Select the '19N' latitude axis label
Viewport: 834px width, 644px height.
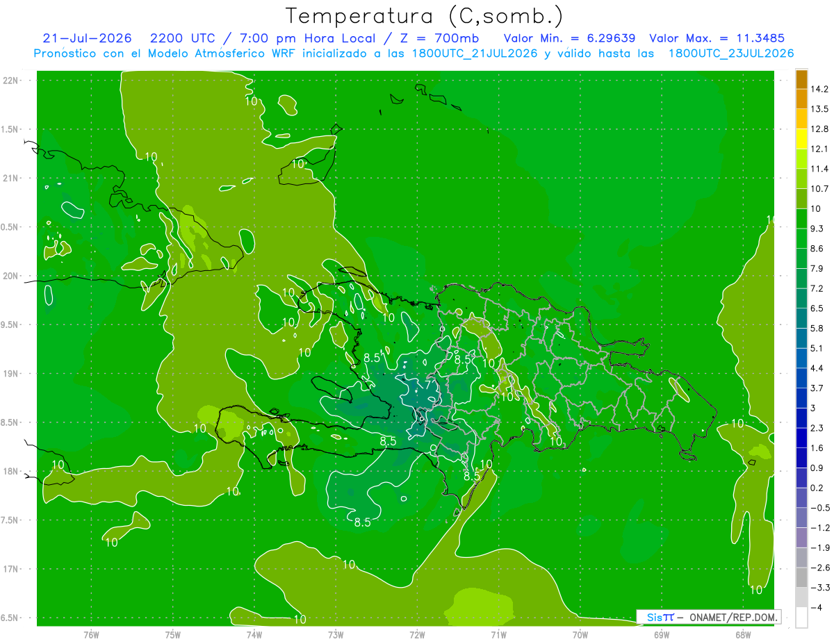10,374
